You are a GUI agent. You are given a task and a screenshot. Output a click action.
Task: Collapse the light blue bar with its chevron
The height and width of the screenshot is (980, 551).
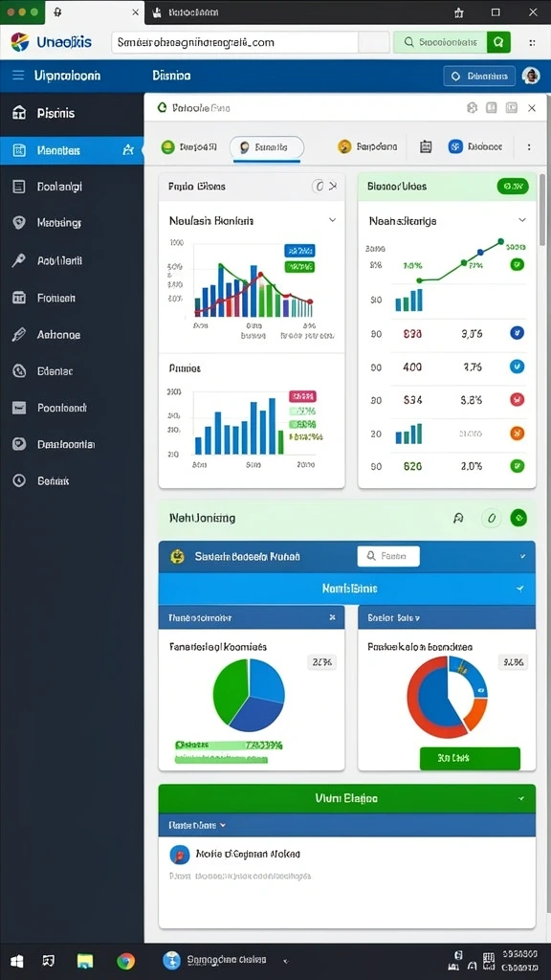tap(519, 589)
